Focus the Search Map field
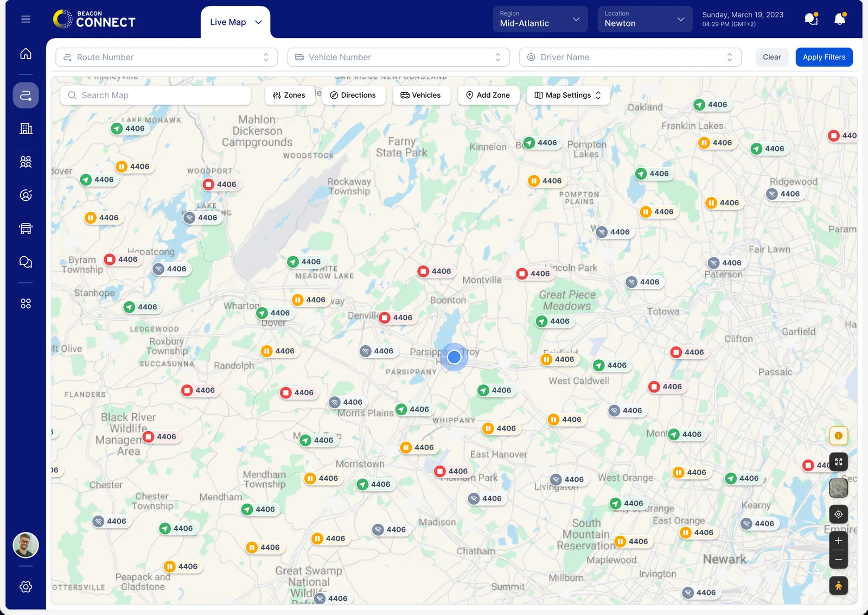This screenshot has height=615, width=868. pyautogui.click(x=155, y=95)
